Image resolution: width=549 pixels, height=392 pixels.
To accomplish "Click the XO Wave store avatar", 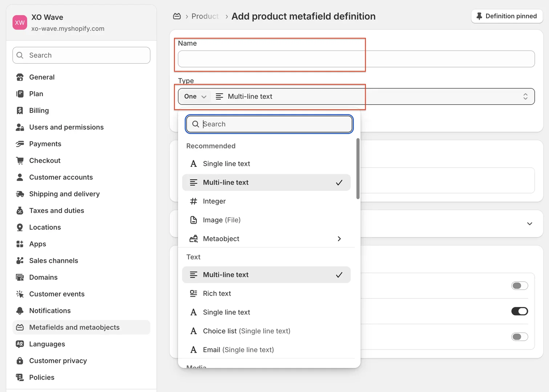I will [20, 23].
